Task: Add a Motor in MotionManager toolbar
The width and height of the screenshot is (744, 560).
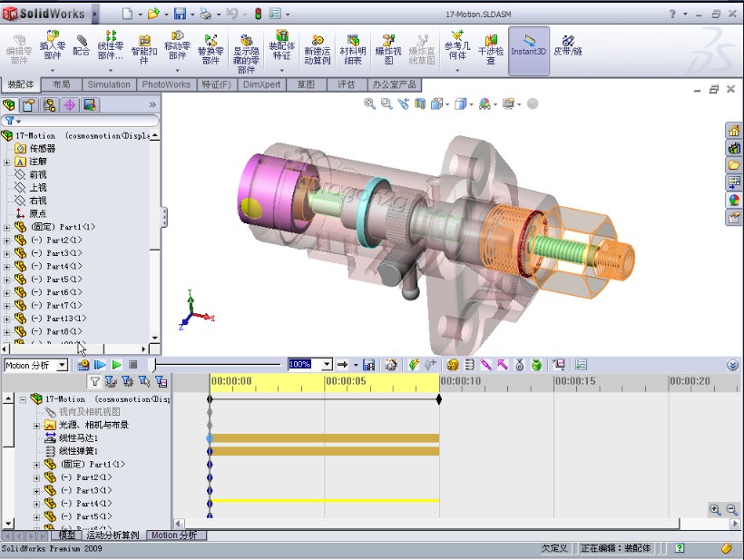Action: pyautogui.click(x=453, y=365)
